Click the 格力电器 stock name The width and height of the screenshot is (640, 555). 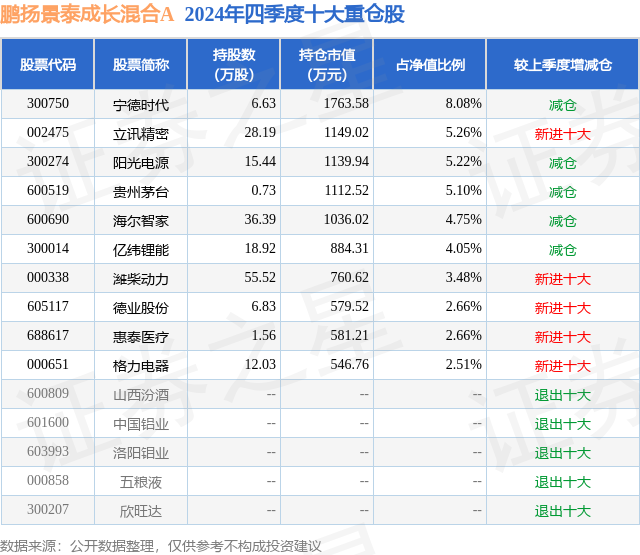click(x=141, y=366)
